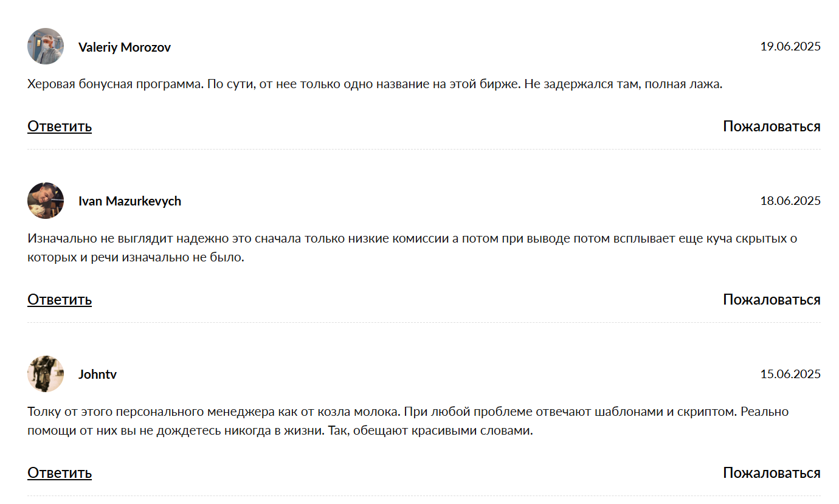Click the date 19.06.2025
Screen dimensions: 839x504
point(790,46)
